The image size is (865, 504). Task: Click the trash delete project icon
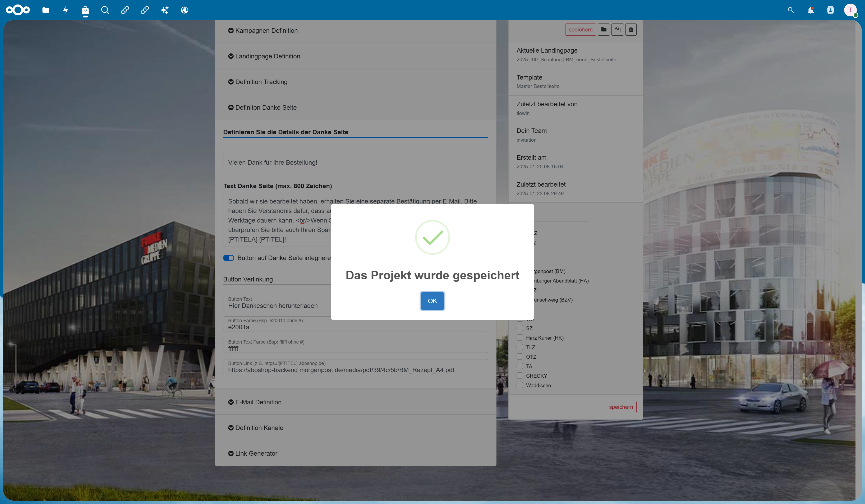(631, 30)
